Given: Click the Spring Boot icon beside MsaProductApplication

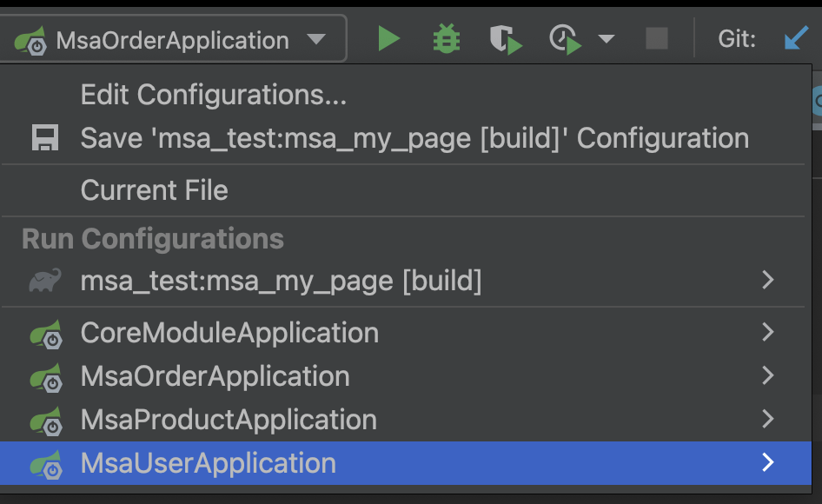Looking at the screenshot, I should tap(46, 421).
